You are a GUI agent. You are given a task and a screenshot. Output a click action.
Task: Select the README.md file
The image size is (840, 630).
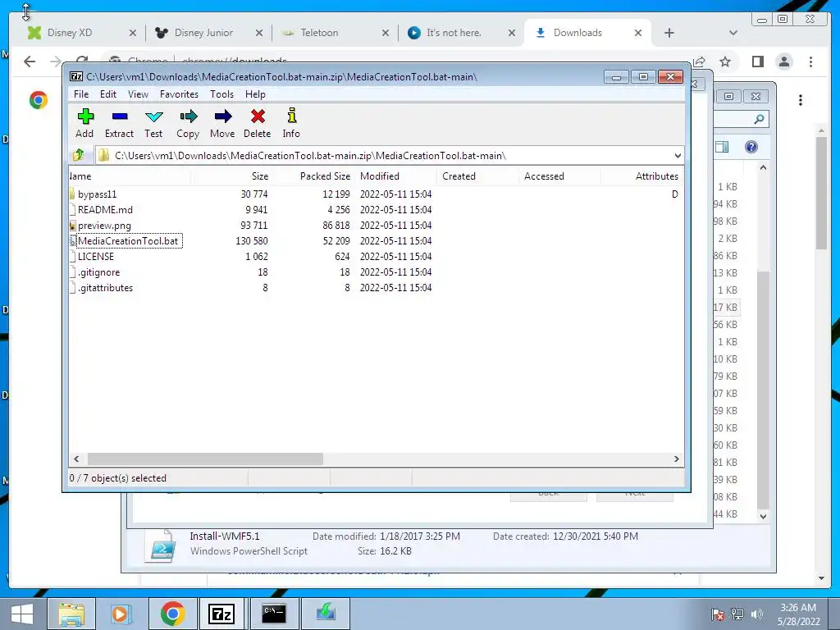[105, 209]
